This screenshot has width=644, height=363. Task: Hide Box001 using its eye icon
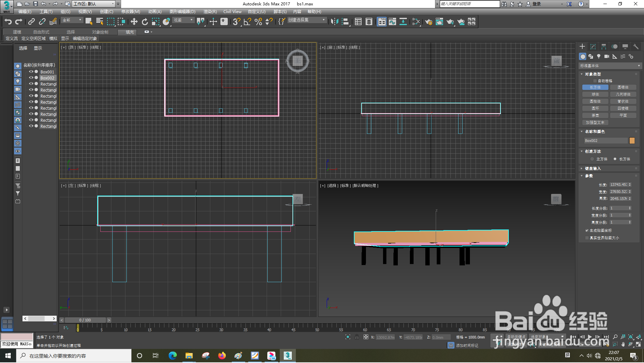pos(31,72)
